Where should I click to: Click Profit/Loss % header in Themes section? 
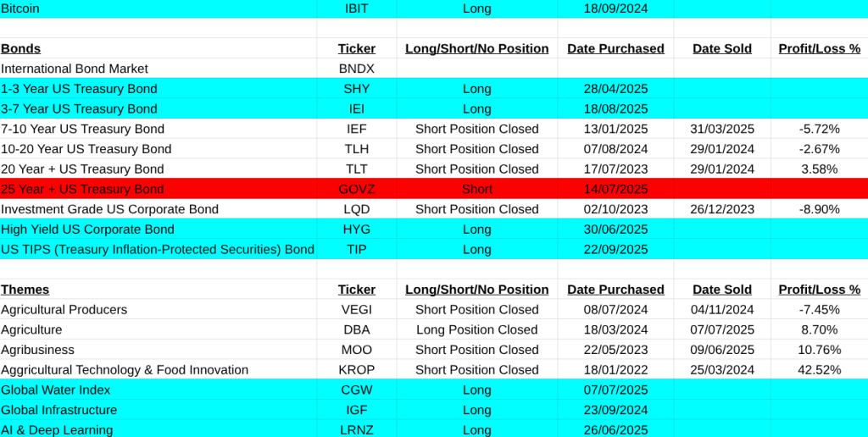819,290
